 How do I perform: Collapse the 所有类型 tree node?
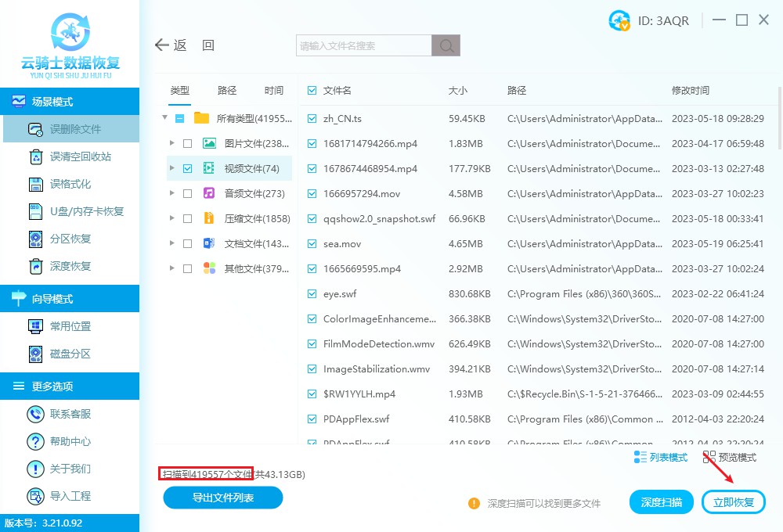coord(165,118)
